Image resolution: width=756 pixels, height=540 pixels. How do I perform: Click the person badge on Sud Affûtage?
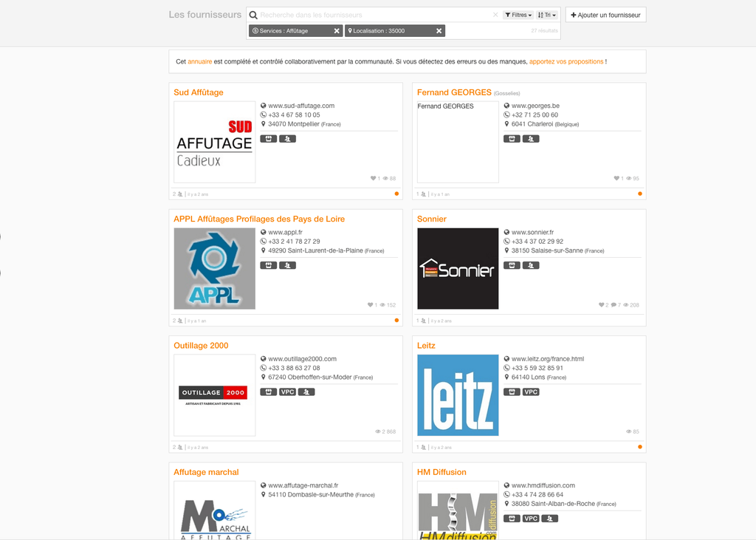pyautogui.click(x=287, y=139)
